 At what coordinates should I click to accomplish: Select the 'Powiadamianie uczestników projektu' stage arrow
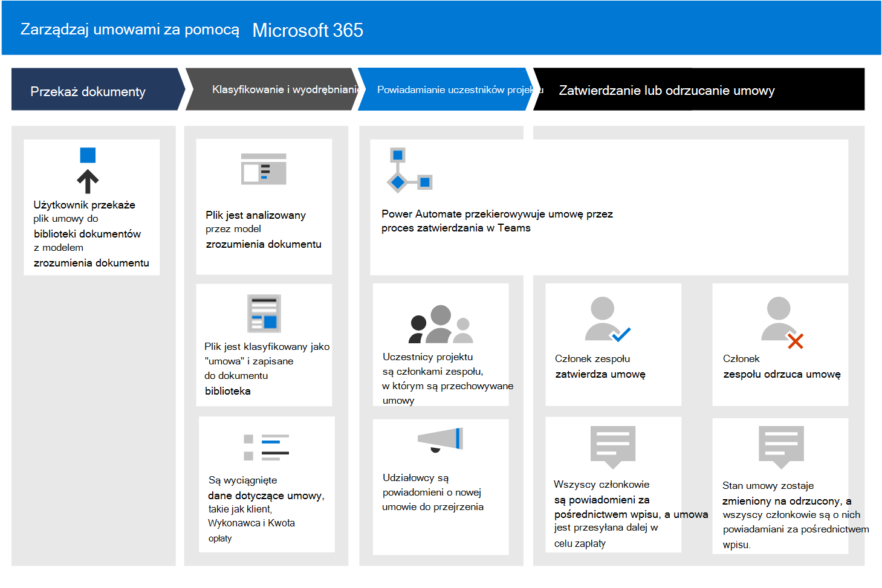click(x=445, y=89)
